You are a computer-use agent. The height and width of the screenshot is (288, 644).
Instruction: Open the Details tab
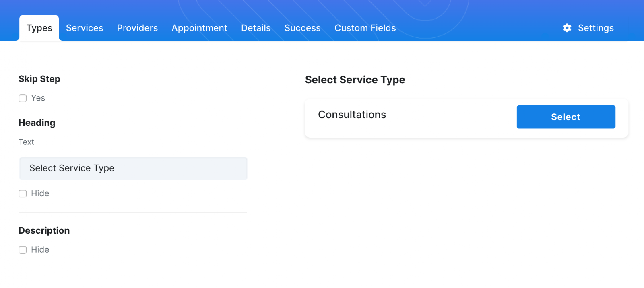(256, 28)
